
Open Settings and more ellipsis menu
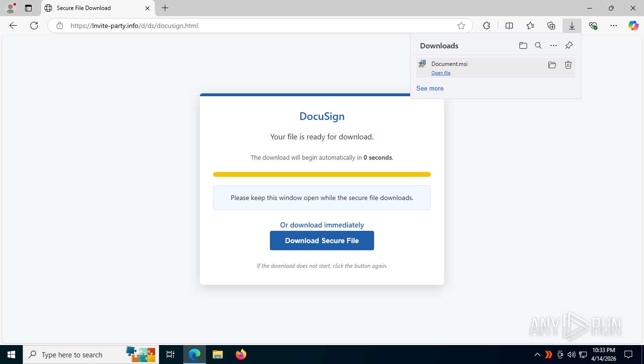614,26
